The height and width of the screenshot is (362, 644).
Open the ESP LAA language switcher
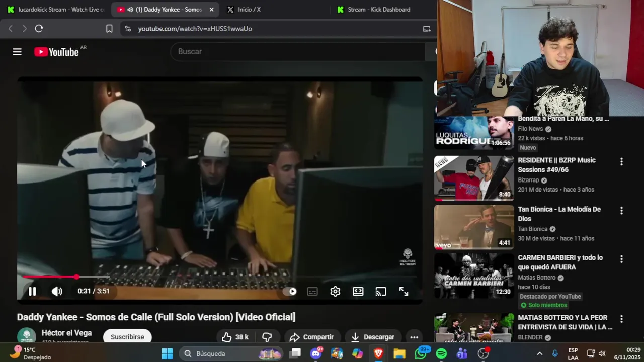pyautogui.click(x=573, y=353)
